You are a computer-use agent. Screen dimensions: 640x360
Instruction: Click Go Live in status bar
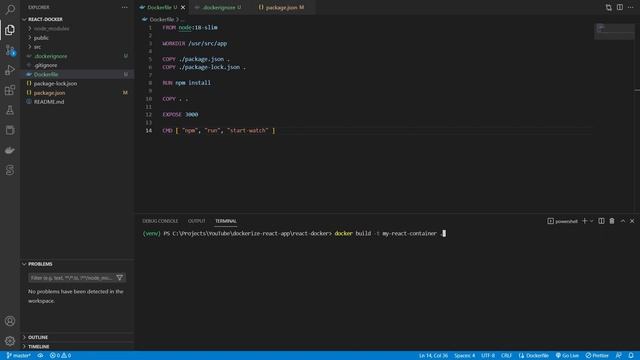pyautogui.click(x=567, y=356)
